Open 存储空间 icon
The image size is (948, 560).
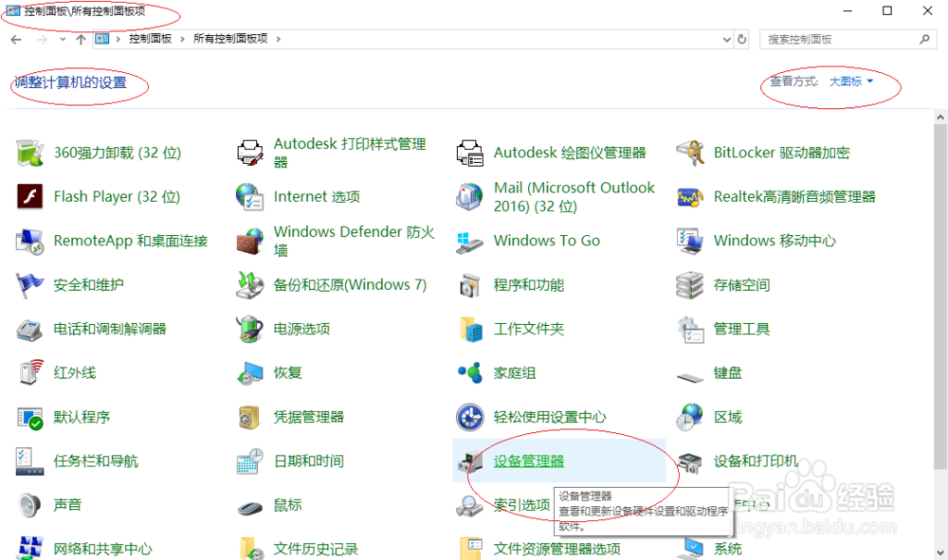point(690,285)
